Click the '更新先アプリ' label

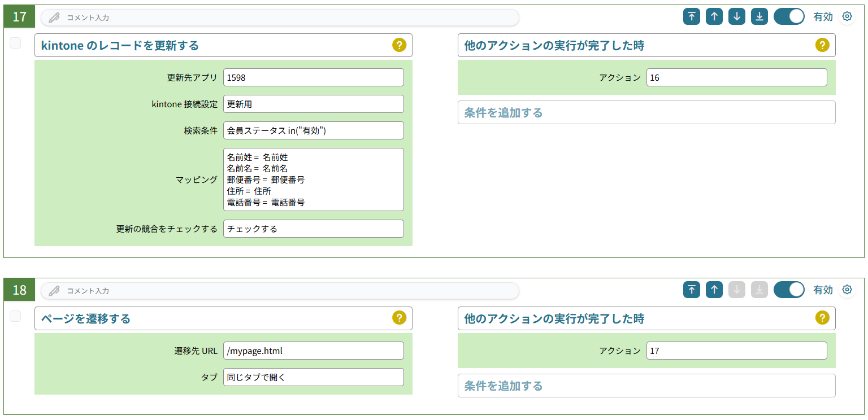click(192, 77)
